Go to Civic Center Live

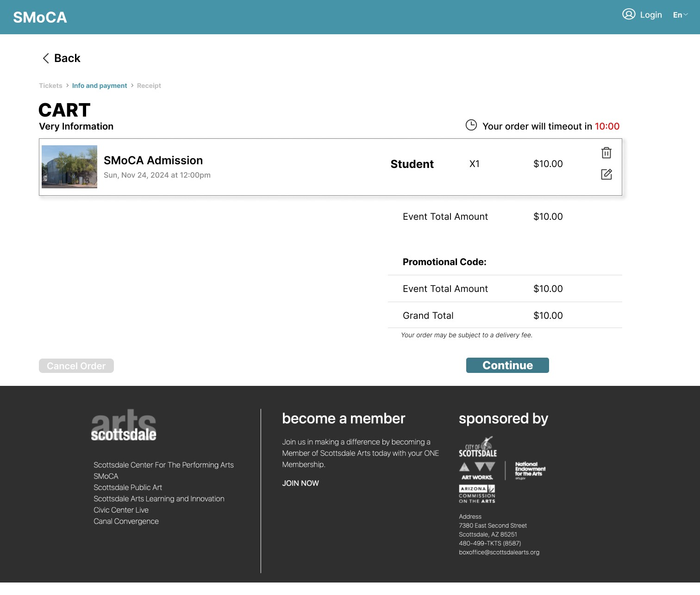point(121,510)
